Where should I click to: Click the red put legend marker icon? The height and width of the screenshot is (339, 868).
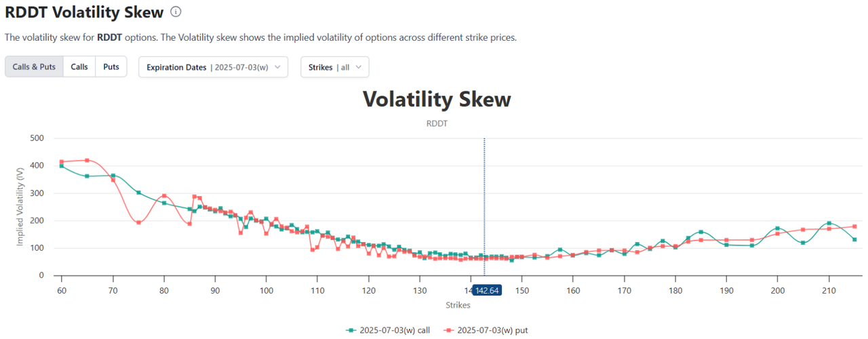pos(448,330)
